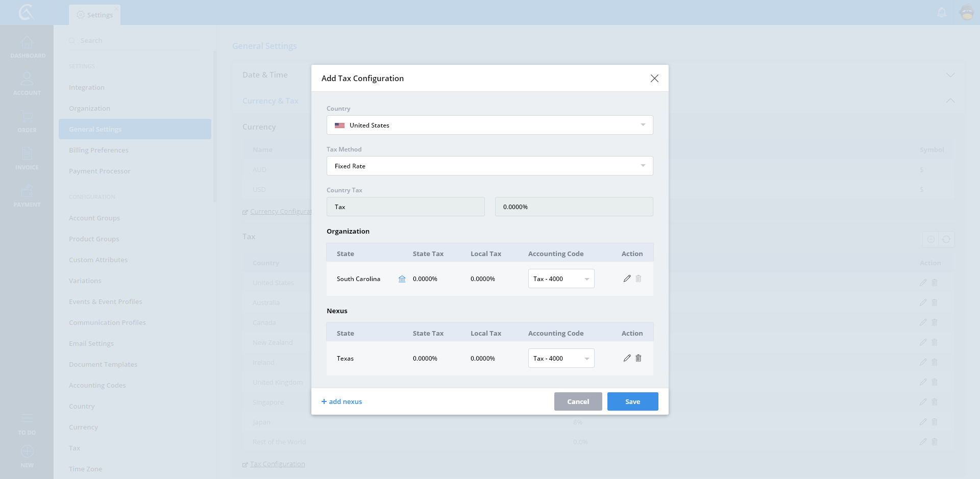Screen dimensions: 980x479
Task: Click the Texas nexus pencil edit icon
Action: click(x=627, y=358)
